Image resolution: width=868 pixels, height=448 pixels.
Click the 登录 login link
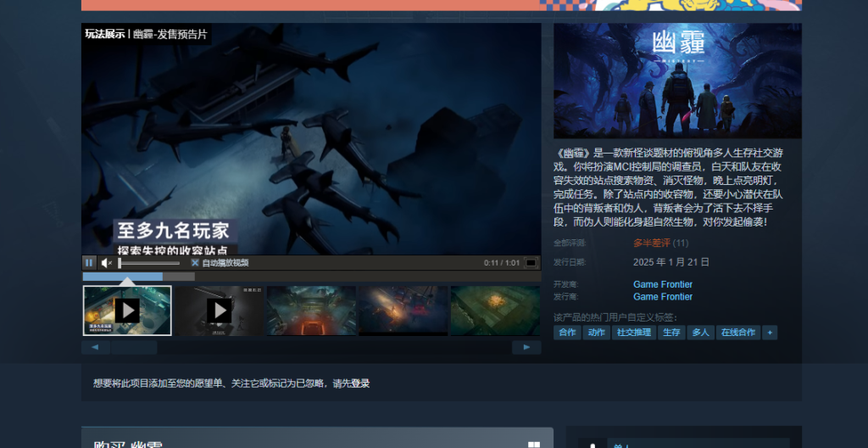tap(360, 384)
